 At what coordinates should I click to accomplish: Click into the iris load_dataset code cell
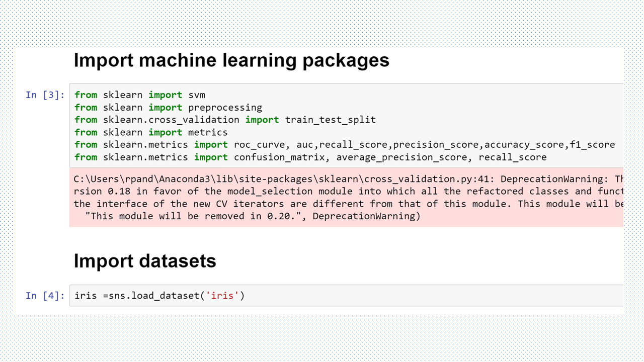352,296
